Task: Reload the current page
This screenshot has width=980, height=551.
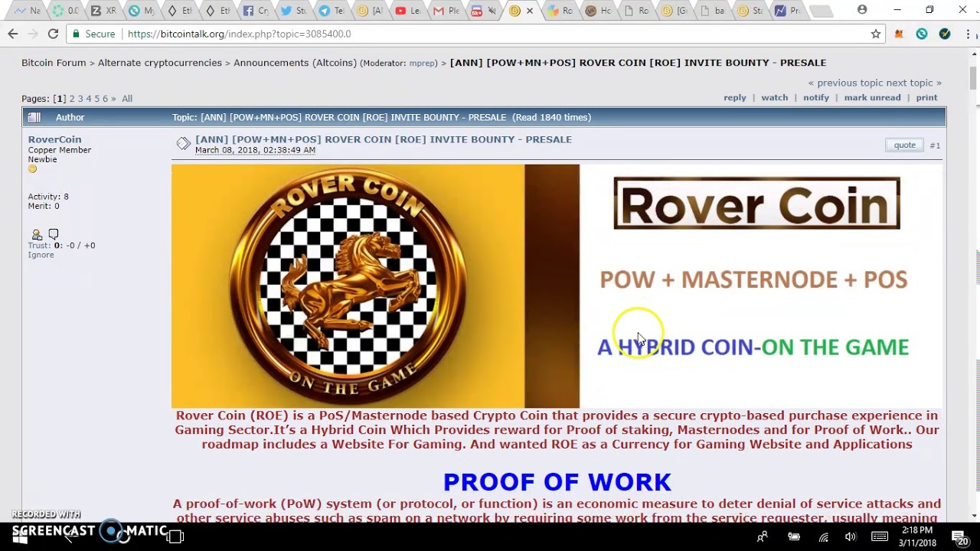Action: tap(53, 34)
